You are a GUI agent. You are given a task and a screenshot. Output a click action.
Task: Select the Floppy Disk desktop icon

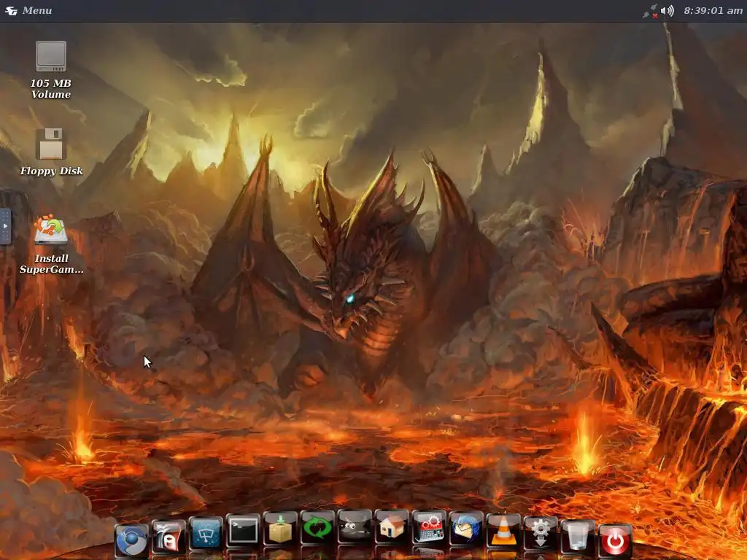pyautogui.click(x=51, y=152)
